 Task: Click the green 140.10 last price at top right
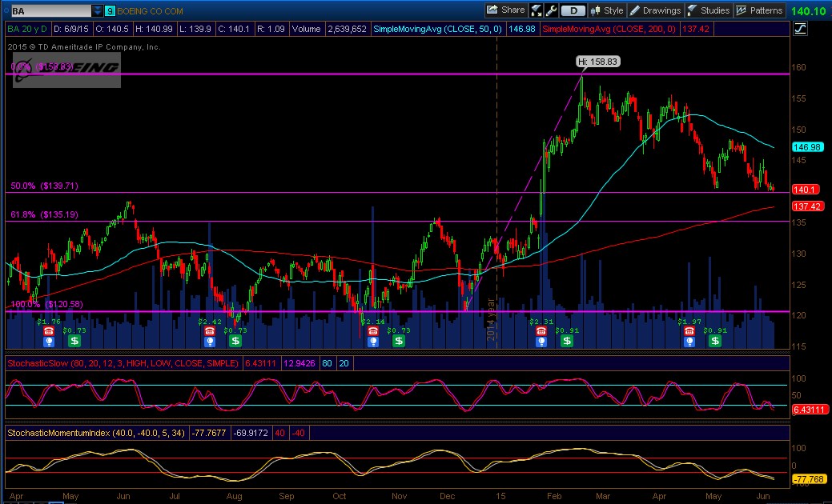click(808, 11)
